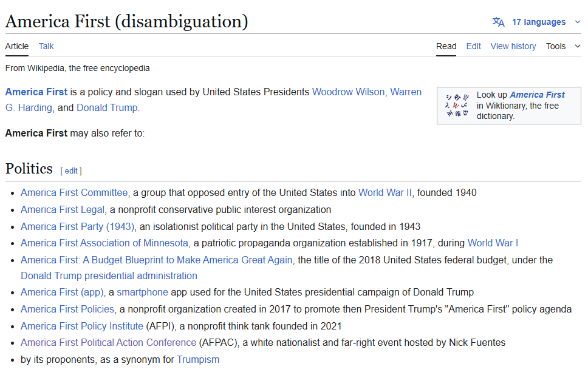588x375 pixels.
Task: Follow the smartphone link
Action: point(143,292)
